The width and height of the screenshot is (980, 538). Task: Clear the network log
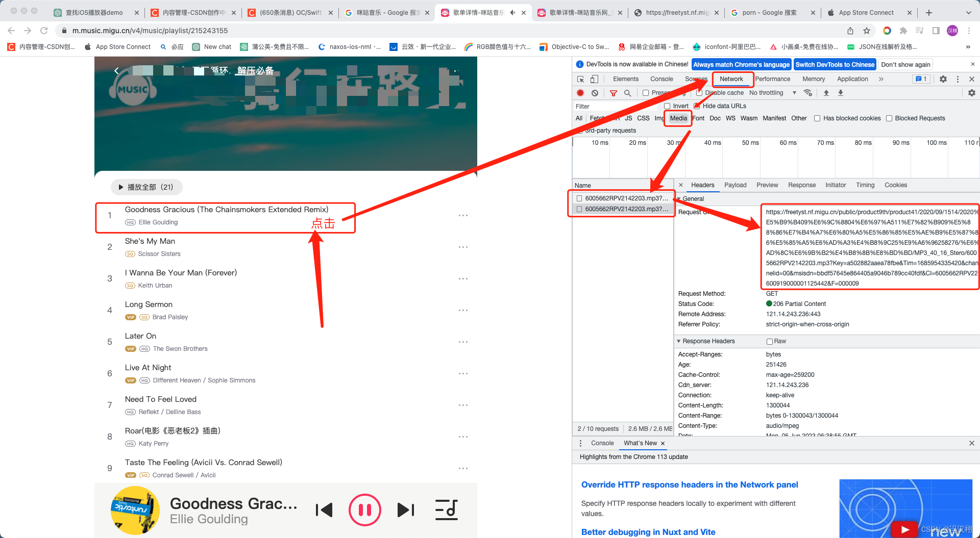click(x=595, y=93)
